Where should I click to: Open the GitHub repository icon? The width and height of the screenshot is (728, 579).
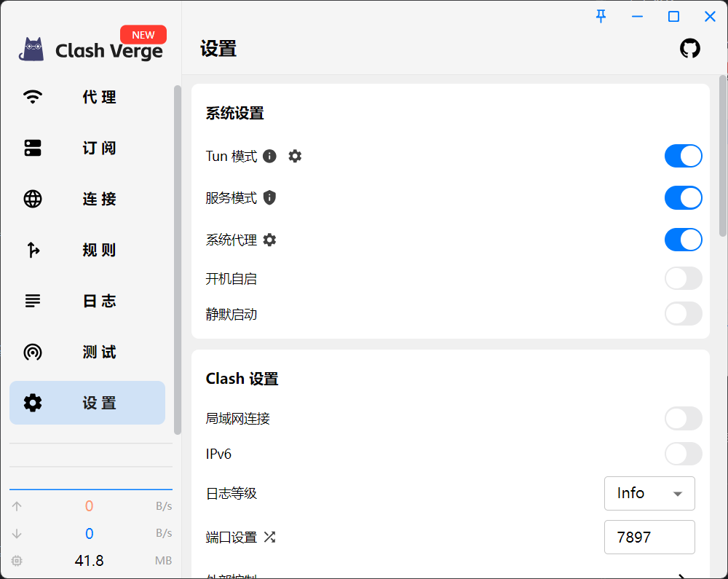(x=689, y=49)
